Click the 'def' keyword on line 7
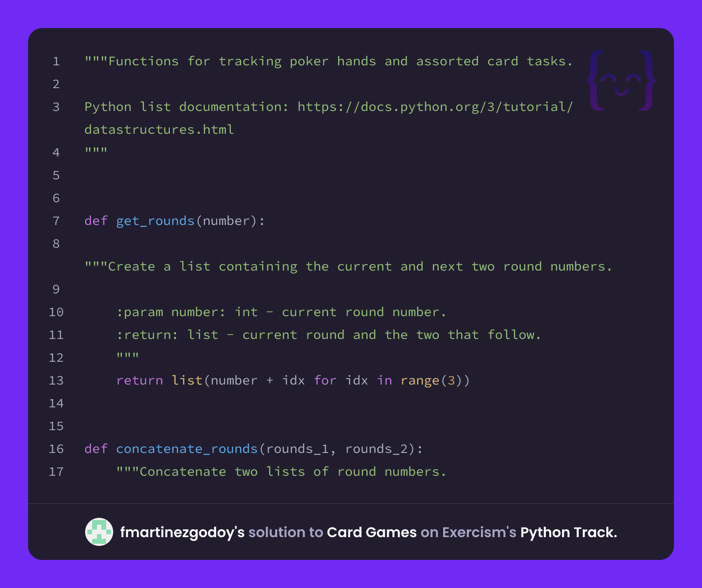 [x=96, y=221]
